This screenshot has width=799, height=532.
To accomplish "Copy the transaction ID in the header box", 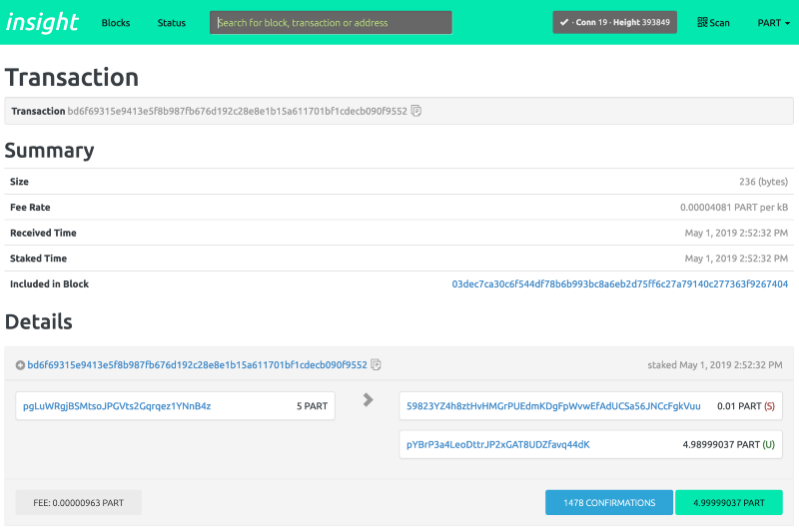I will coord(416,111).
